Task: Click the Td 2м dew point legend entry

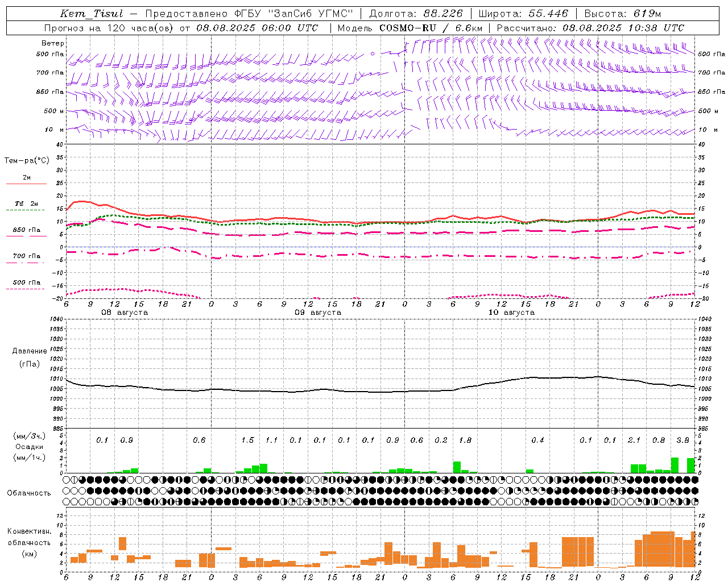Action: click(26, 203)
